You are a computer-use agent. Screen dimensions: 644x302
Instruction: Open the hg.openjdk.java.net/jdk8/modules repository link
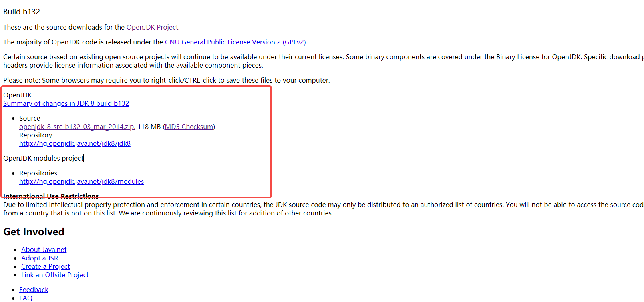point(82,181)
